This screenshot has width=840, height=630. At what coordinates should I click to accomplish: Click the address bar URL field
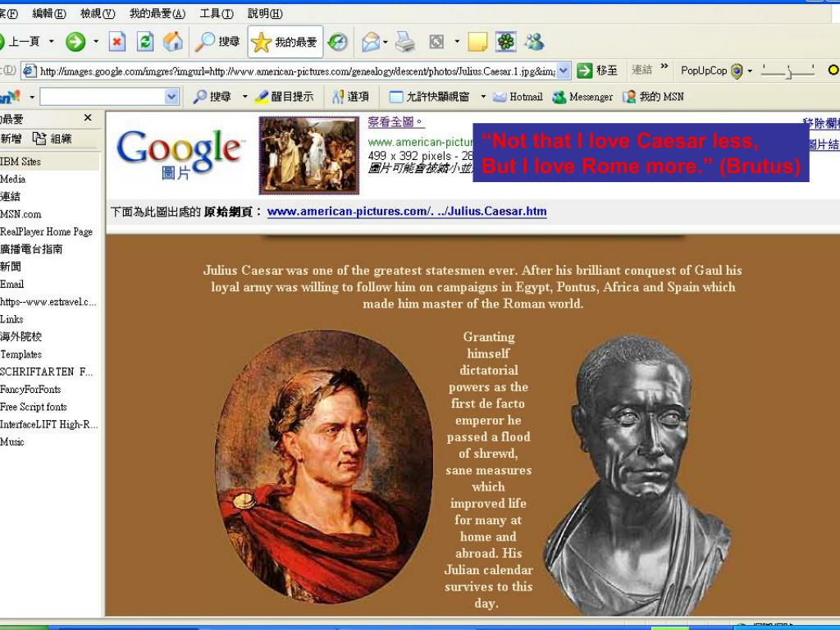(297, 71)
